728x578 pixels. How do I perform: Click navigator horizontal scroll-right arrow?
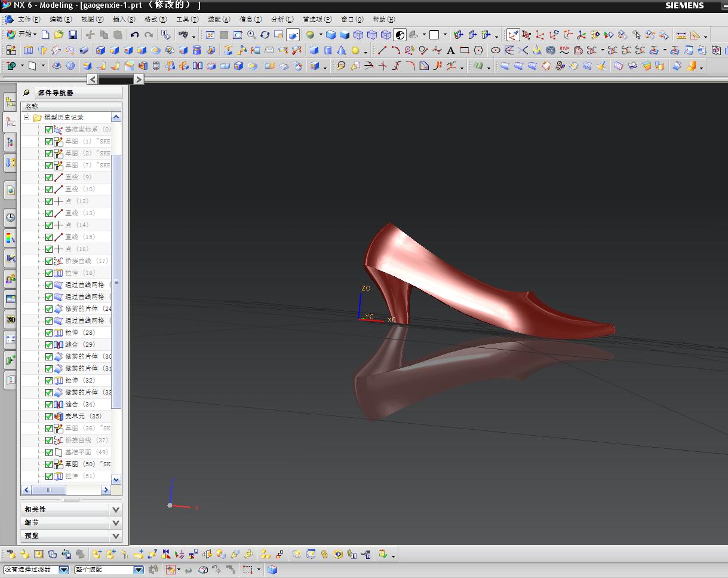pos(106,490)
